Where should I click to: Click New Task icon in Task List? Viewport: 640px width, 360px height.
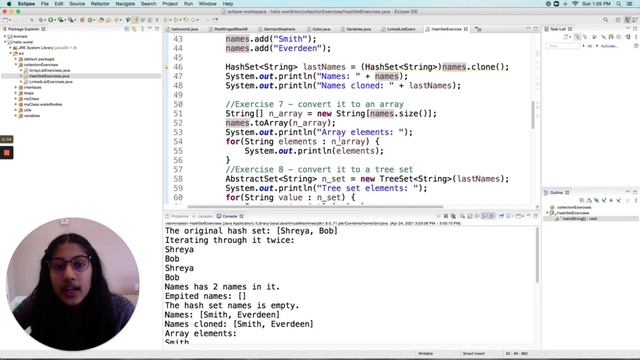pos(567,37)
